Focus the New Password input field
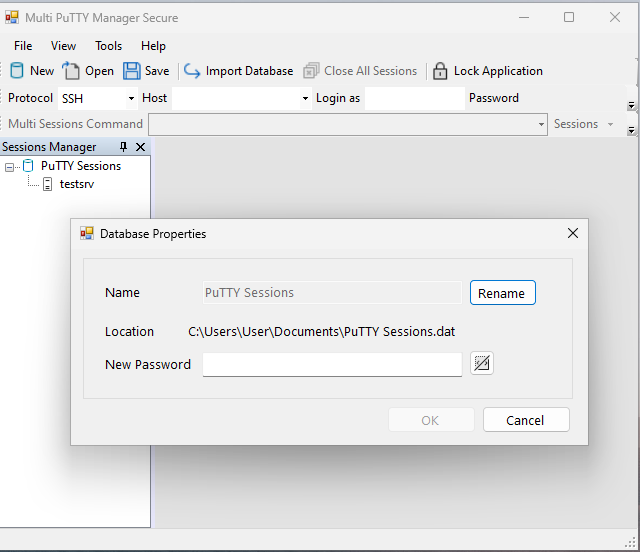 click(332, 364)
